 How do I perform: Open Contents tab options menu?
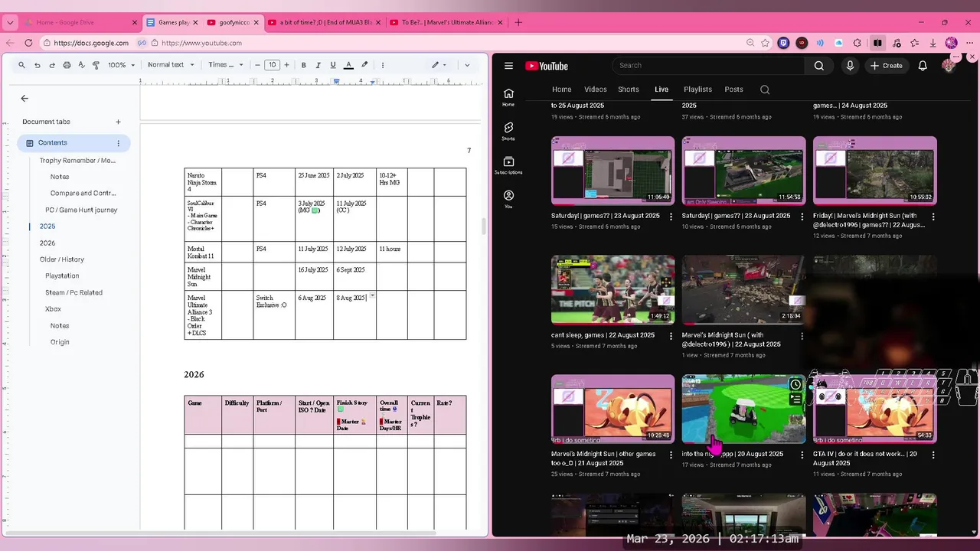118,143
